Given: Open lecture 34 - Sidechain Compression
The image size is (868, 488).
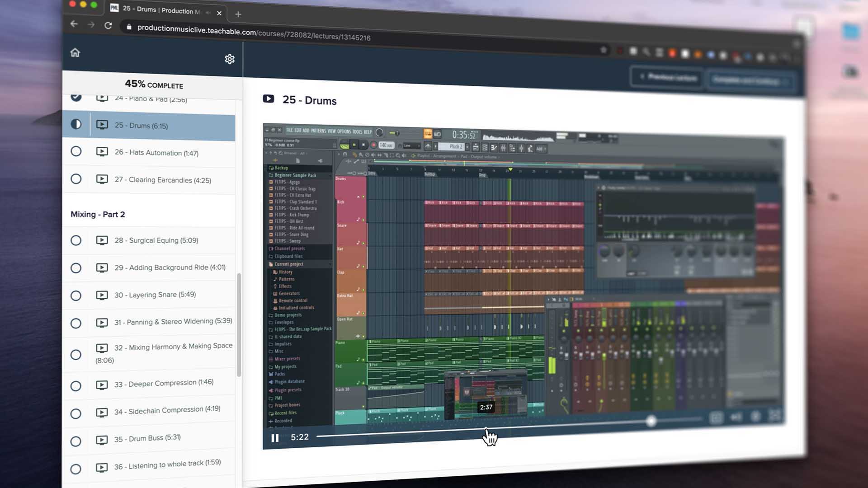Looking at the screenshot, I should click(x=167, y=410).
